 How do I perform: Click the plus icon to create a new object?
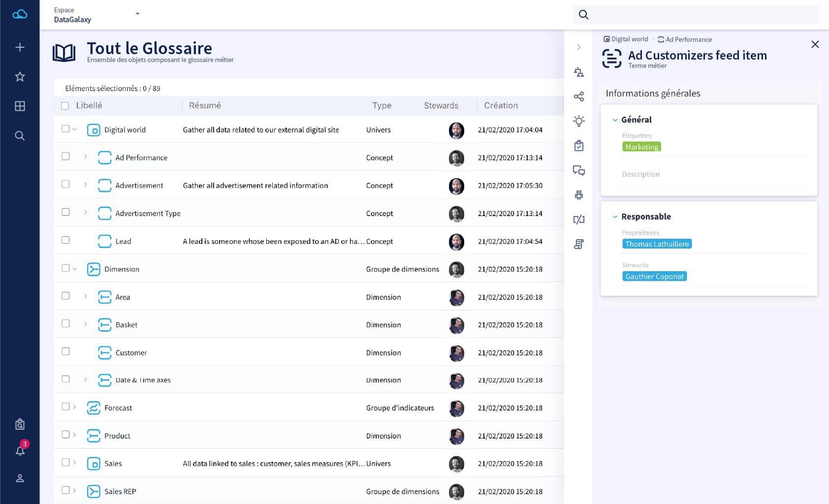pos(20,47)
